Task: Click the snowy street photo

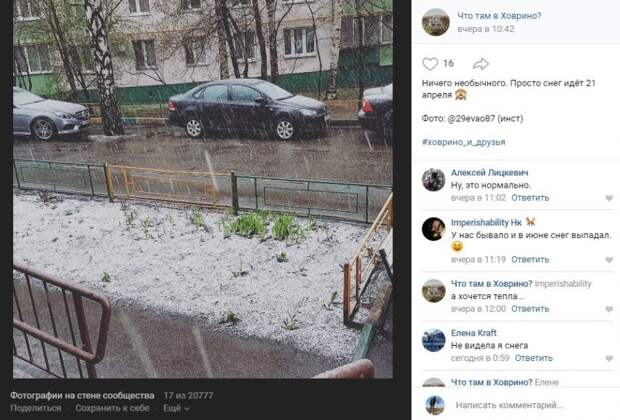Action: tap(203, 189)
